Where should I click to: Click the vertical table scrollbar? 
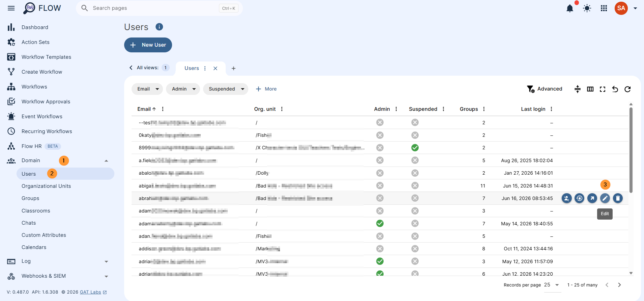pos(631,150)
